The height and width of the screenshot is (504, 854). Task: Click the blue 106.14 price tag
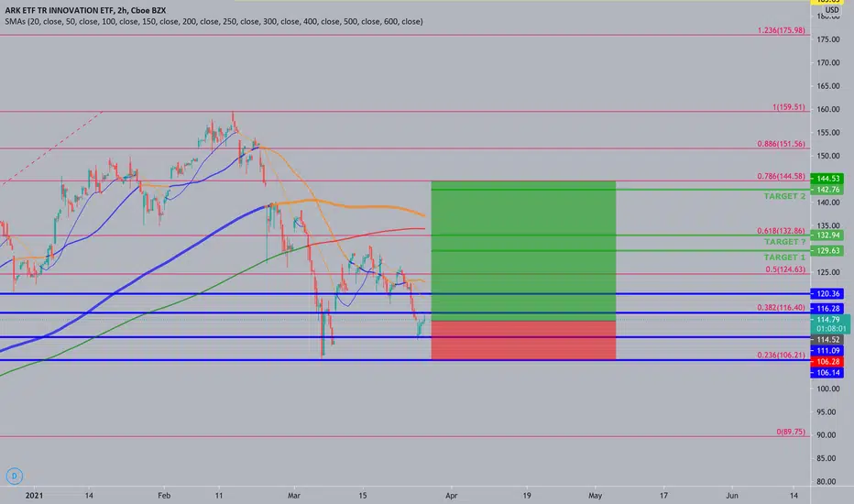click(827, 373)
